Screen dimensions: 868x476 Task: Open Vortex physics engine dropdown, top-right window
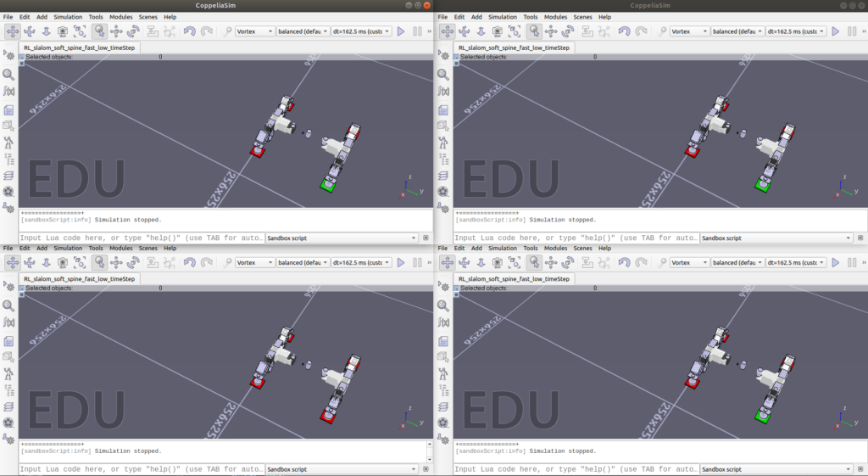click(x=689, y=31)
